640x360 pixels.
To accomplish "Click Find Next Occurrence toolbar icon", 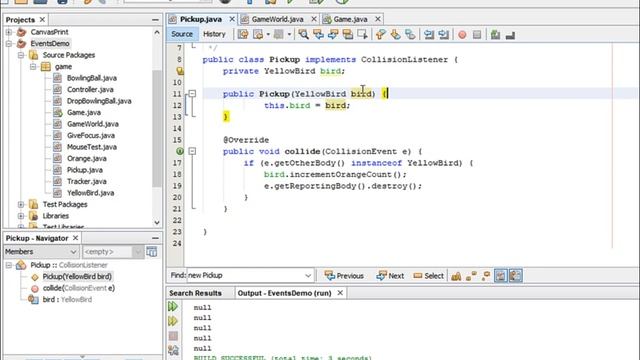I will point(333,35).
